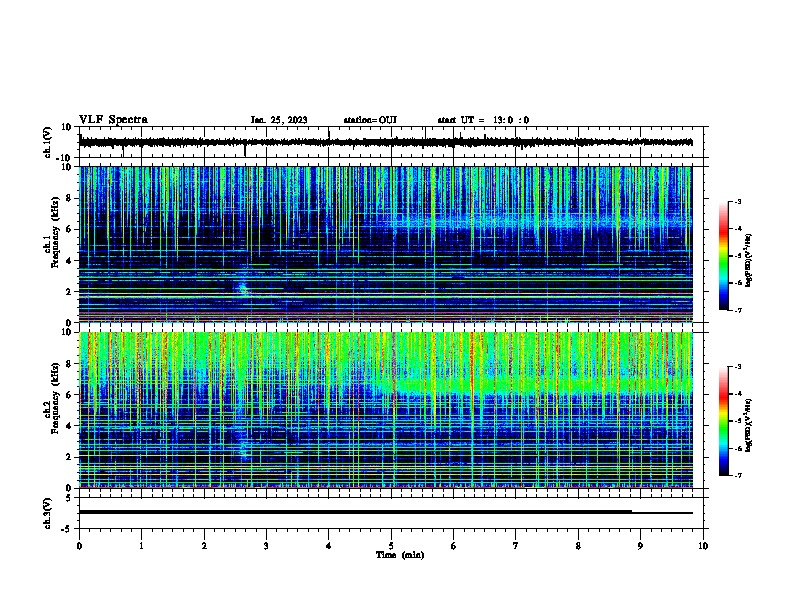
Task: Click the ch.1 spectrogram color bar
Action: tap(724, 256)
